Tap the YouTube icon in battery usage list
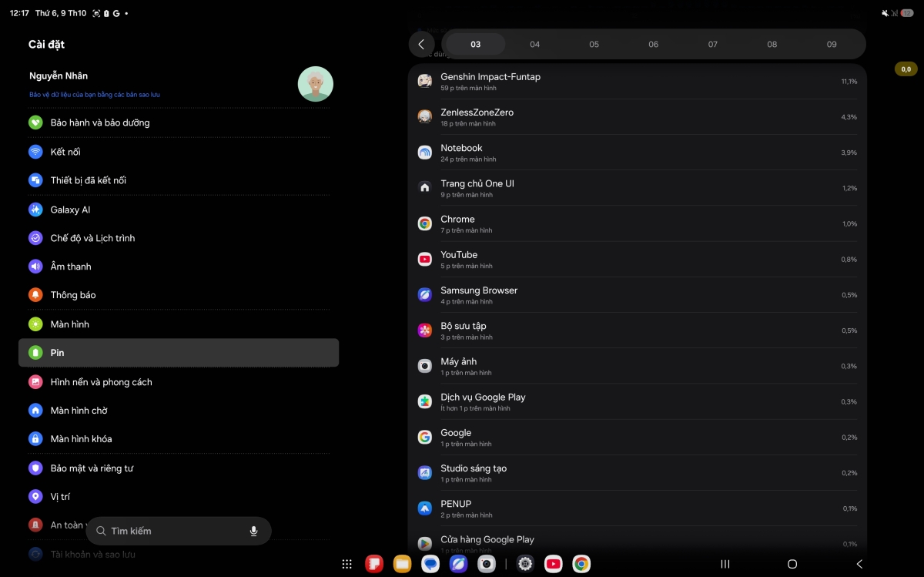 click(424, 259)
